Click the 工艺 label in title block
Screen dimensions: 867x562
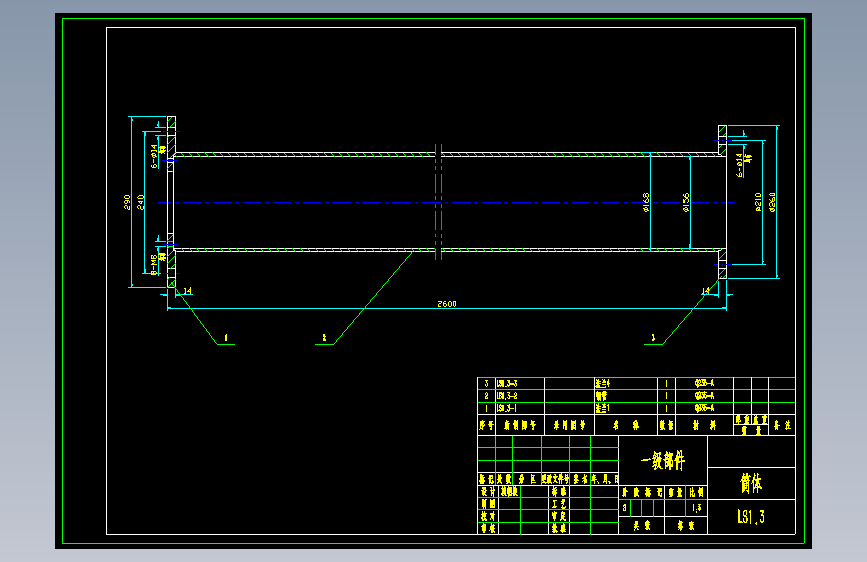(558, 504)
